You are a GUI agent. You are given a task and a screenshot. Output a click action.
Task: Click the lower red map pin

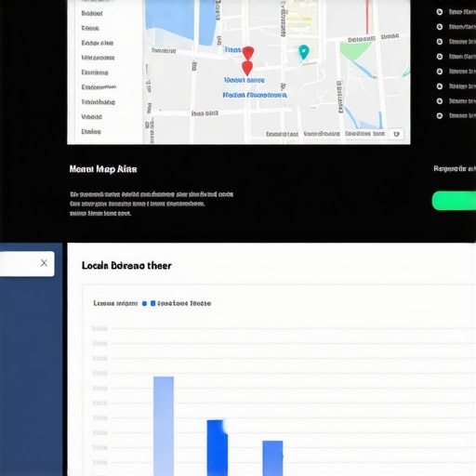[x=247, y=68]
